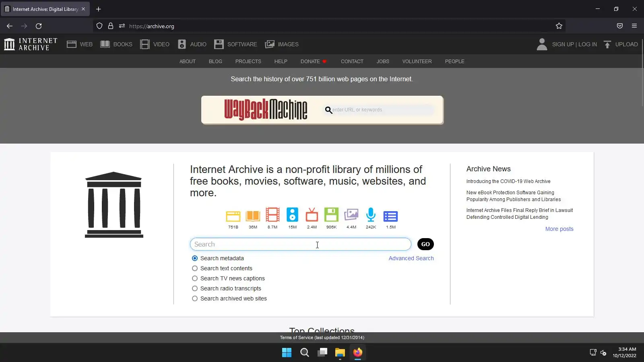Viewport: 644px width, 362px height.
Task: Open the Contact menu item
Action: [352, 62]
